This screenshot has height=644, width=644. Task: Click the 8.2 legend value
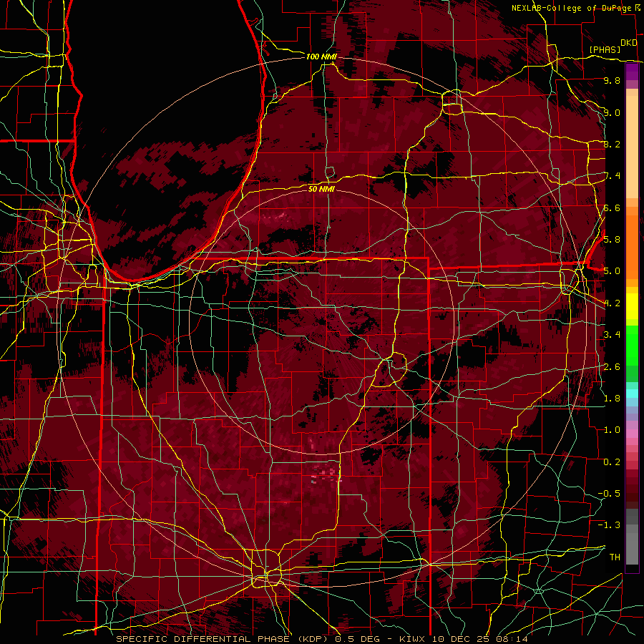(x=612, y=144)
